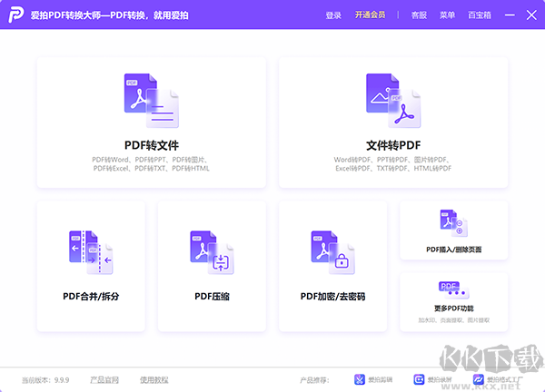Close the 爱拍PDF转换大师 window
The image size is (545, 392).
[x=531, y=15]
